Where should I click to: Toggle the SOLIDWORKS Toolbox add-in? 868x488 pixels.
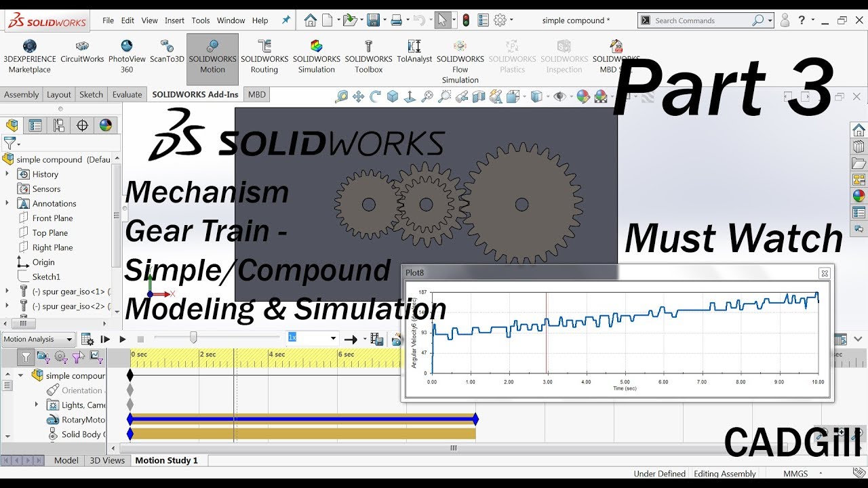(368, 58)
